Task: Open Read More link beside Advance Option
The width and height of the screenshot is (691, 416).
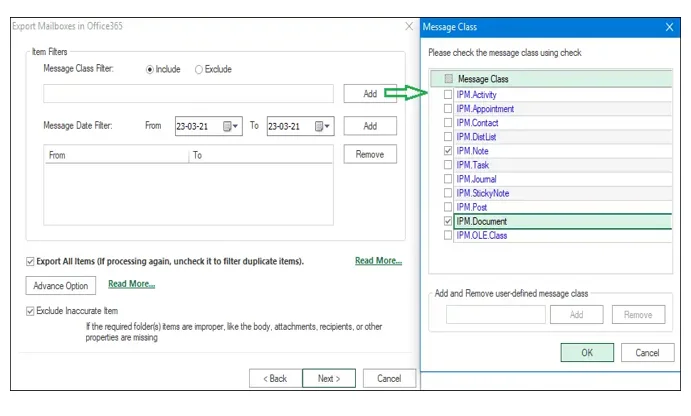Action: (131, 284)
